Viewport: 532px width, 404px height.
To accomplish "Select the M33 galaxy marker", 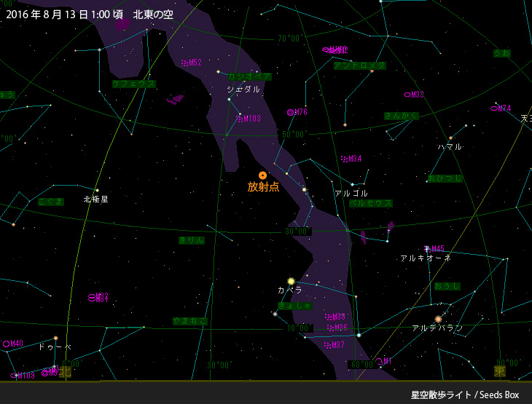I will 414,95.
